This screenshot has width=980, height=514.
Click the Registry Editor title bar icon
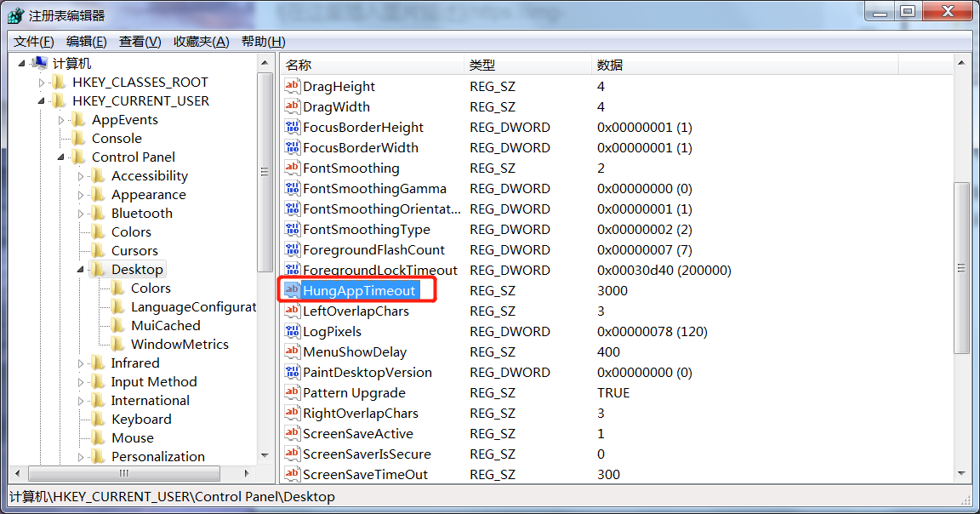pyautogui.click(x=15, y=15)
